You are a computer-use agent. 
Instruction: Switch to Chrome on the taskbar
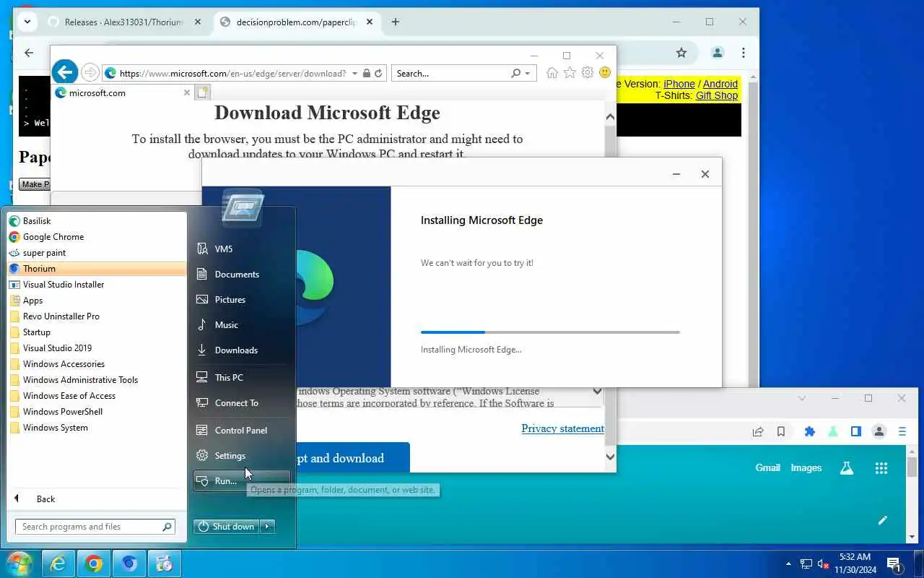pyautogui.click(x=94, y=564)
